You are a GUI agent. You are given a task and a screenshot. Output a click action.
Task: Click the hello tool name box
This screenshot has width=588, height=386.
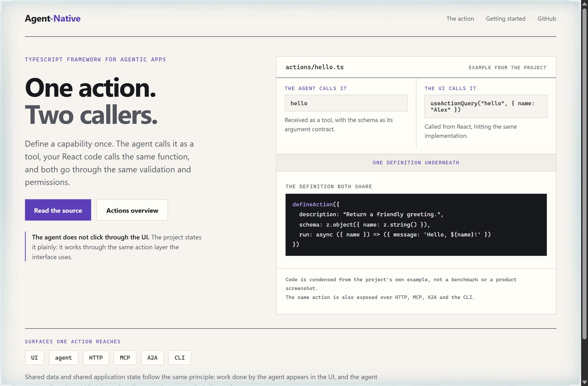point(346,103)
